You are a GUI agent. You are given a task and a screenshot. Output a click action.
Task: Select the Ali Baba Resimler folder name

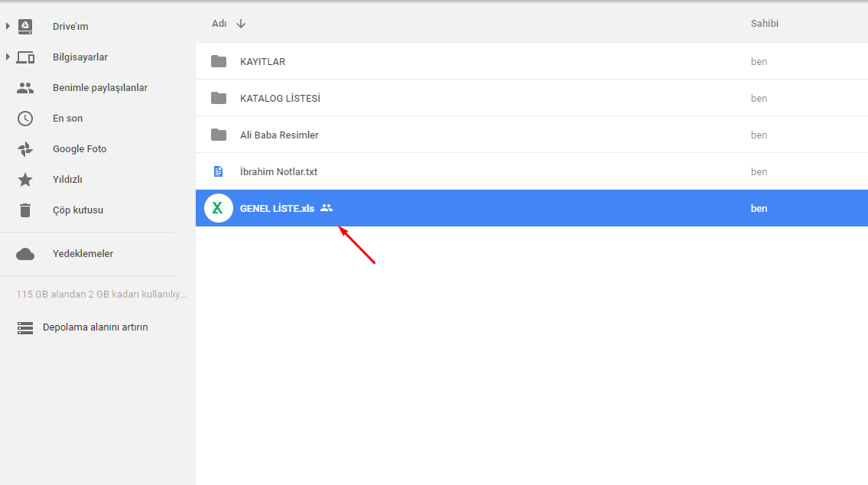point(279,135)
